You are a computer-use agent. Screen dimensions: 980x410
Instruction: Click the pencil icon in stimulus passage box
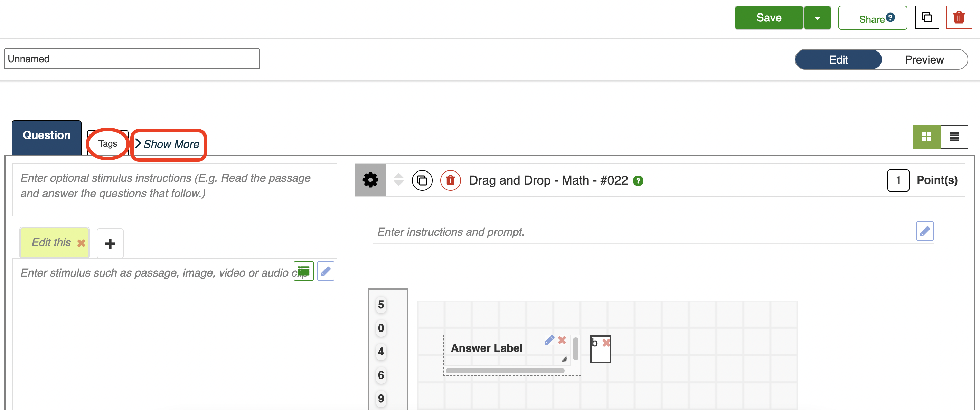point(326,271)
